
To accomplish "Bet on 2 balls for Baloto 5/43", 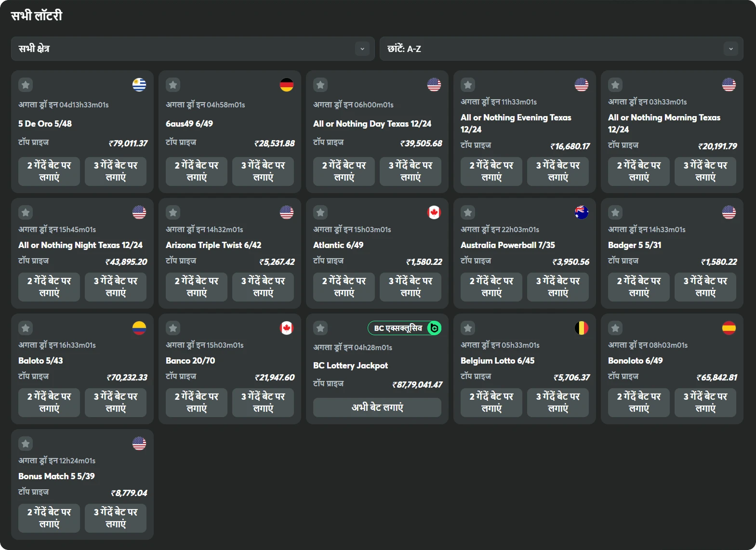I will [49, 402].
